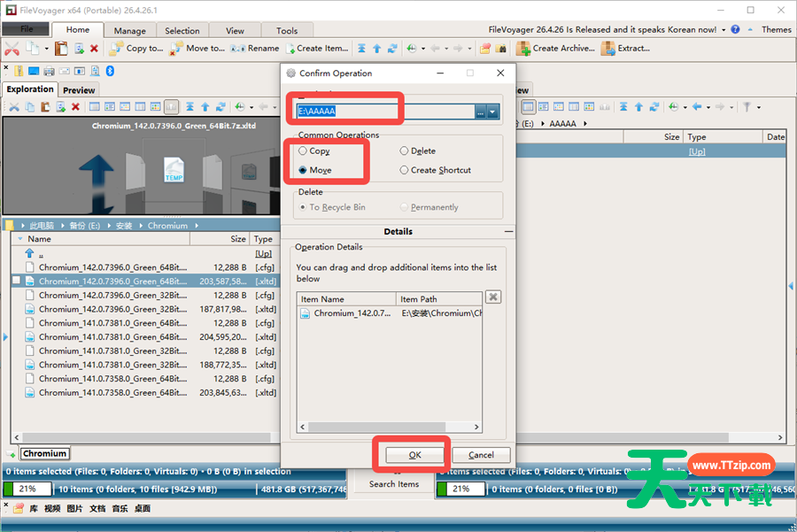Click the Rename toolbar button
This screenshot has width=797, height=532.
coord(255,49)
